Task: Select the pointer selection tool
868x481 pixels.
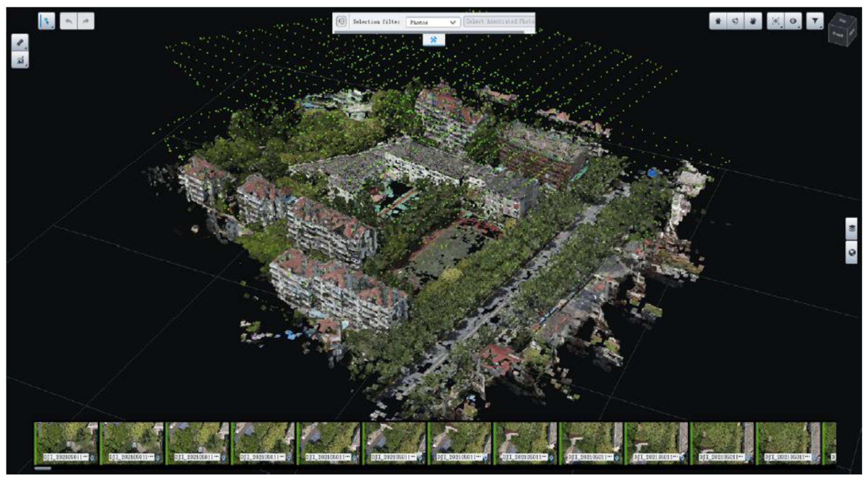Action: click(x=46, y=21)
